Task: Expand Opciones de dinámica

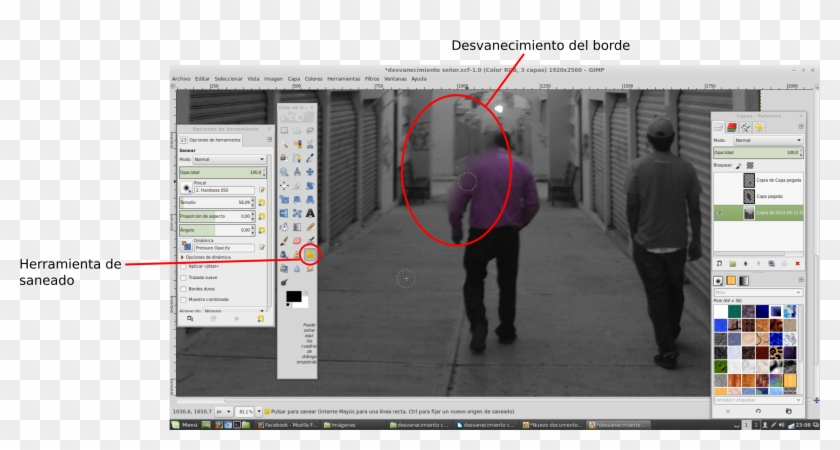Action: (x=183, y=257)
